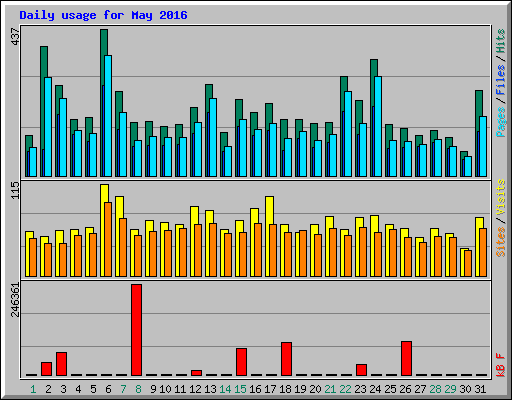Screen dimensions: 512x400
Task: Select day label 6 on the x-axis
Action: 108,389
